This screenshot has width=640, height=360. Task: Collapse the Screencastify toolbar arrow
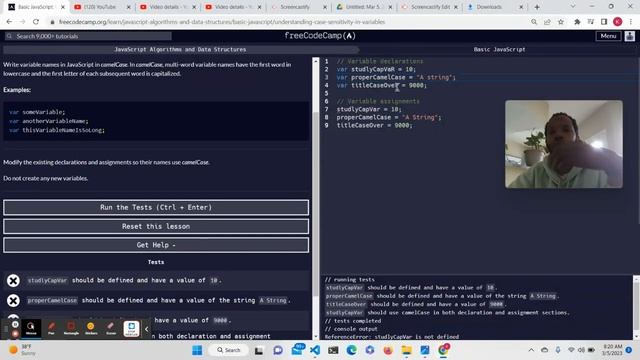click(x=147, y=329)
